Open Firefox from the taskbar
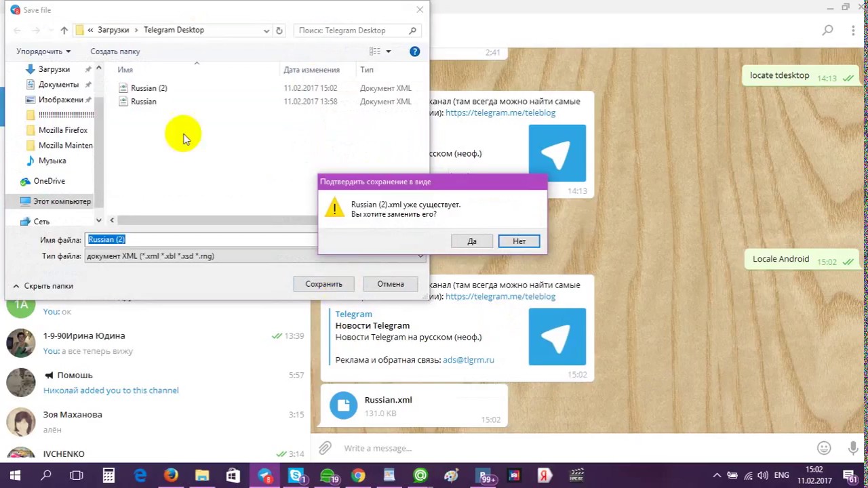 (171, 476)
